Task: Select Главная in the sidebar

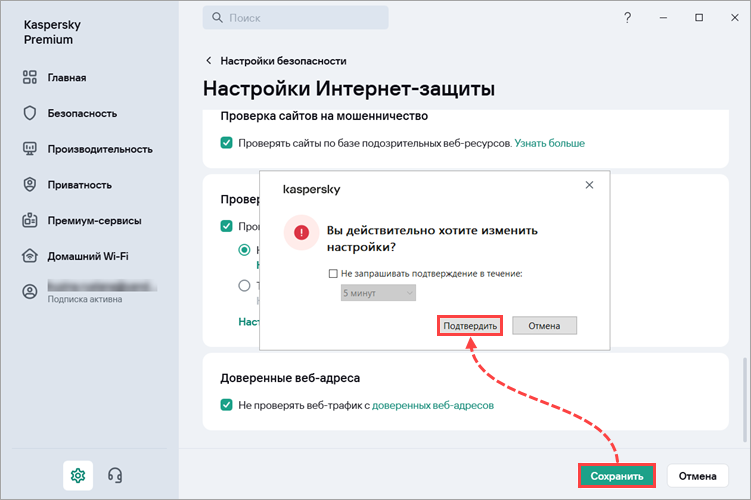Action: point(67,78)
